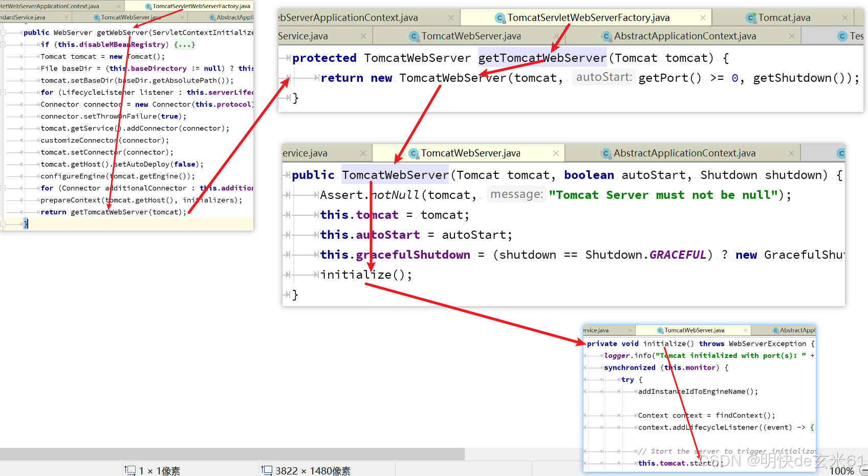Viewport: 868px width, 476px height.
Task: Click class icon of middle panel AbstractApplicationContext.java tab
Action: click(606, 153)
